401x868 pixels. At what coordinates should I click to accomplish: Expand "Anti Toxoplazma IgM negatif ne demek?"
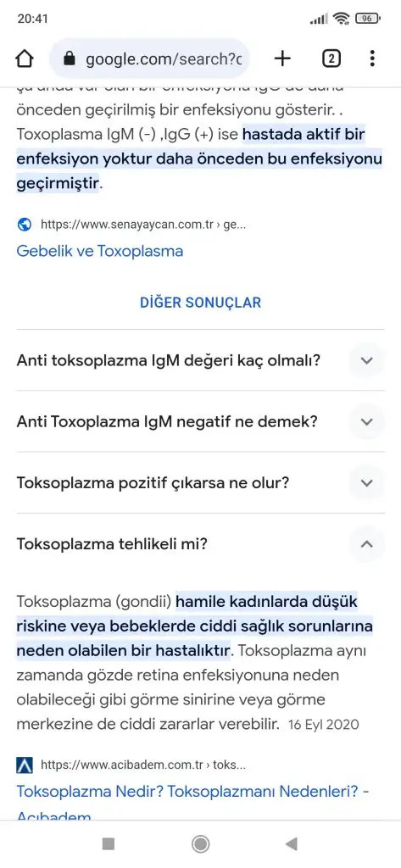tap(200, 422)
